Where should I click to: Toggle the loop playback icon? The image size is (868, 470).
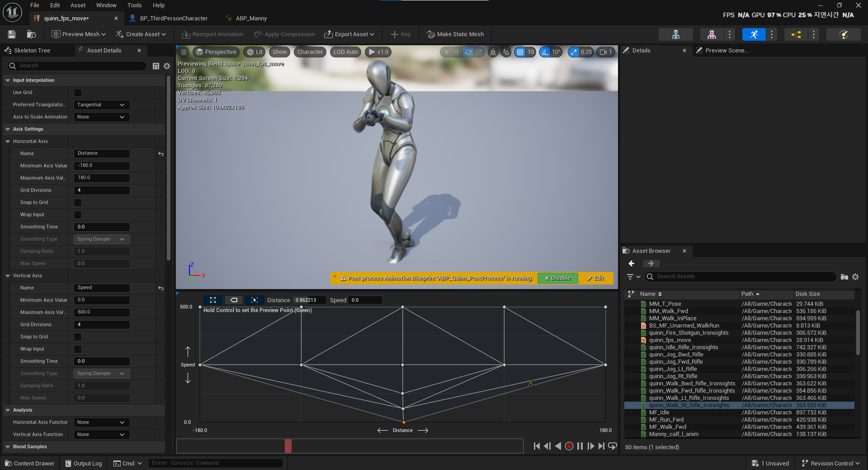612,446
